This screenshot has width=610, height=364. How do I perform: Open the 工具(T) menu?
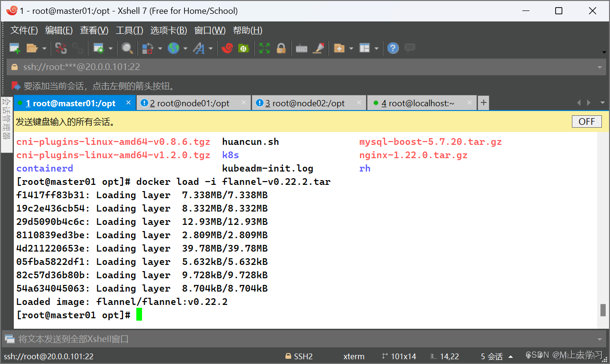click(x=130, y=30)
